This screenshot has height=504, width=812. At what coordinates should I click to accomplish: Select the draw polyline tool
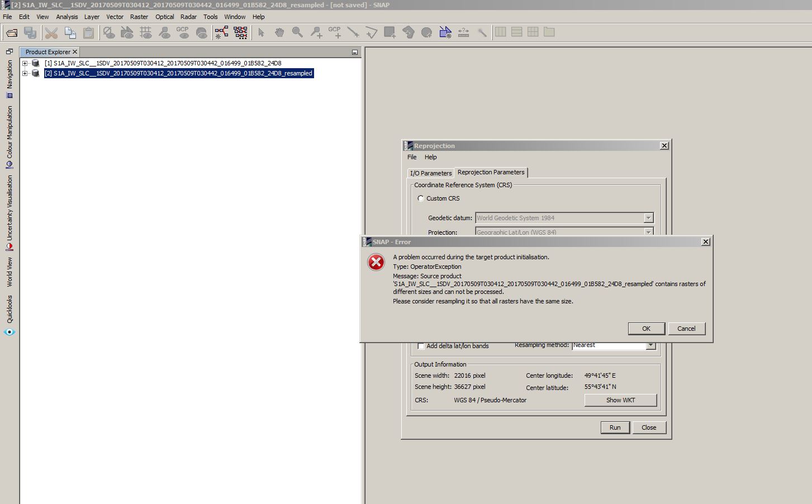pyautogui.click(x=372, y=33)
